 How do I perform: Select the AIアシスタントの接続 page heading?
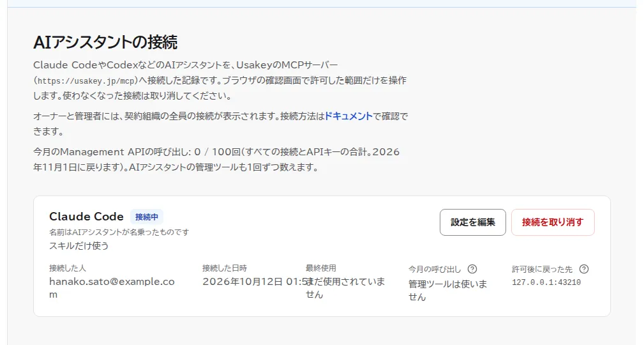click(x=105, y=42)
